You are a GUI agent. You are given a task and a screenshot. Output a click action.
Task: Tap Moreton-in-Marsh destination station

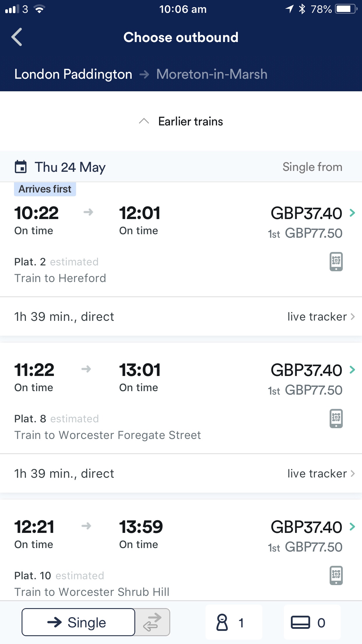(x=212, y=74)
